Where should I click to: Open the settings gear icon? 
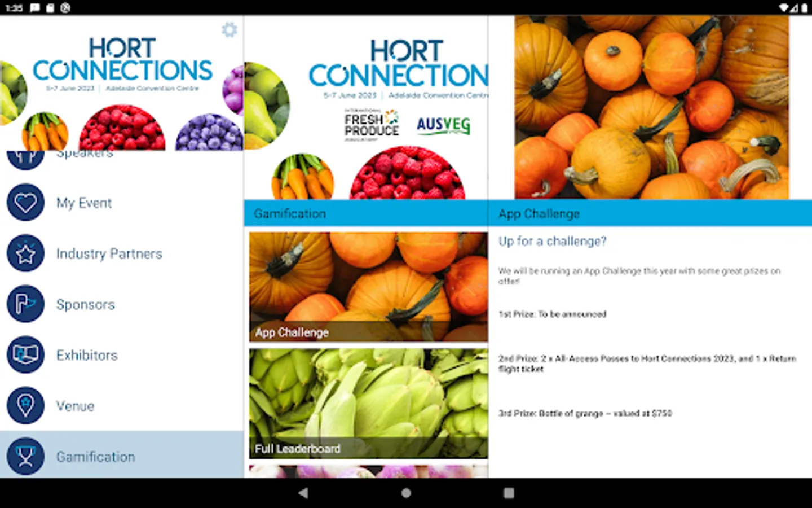[x=229, y=29]
